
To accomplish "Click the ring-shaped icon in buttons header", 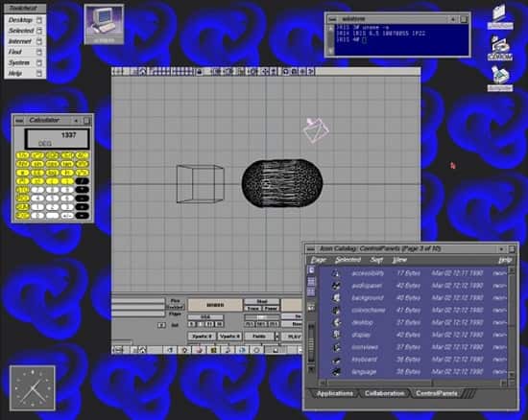I will (256, 350).
